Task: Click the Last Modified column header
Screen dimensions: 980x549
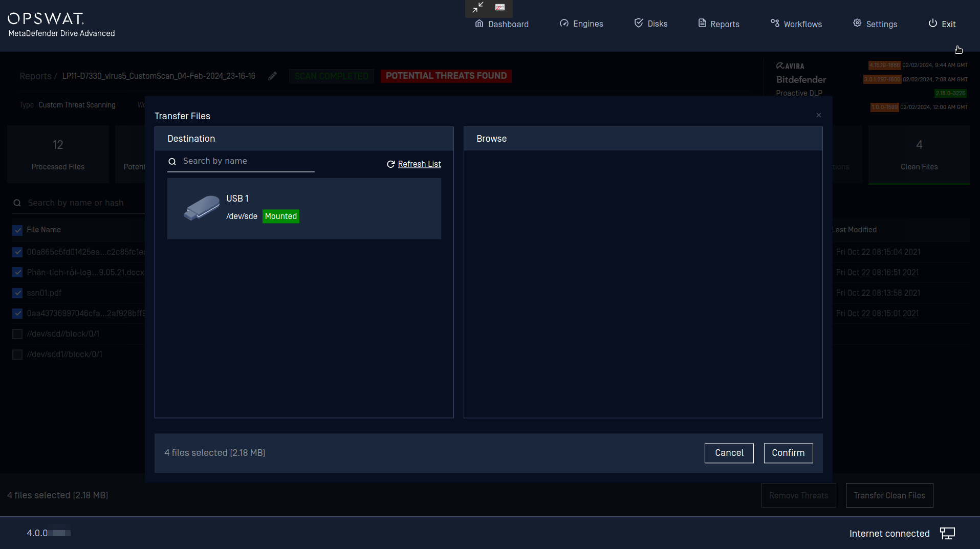Action: [x=854, y=230]
